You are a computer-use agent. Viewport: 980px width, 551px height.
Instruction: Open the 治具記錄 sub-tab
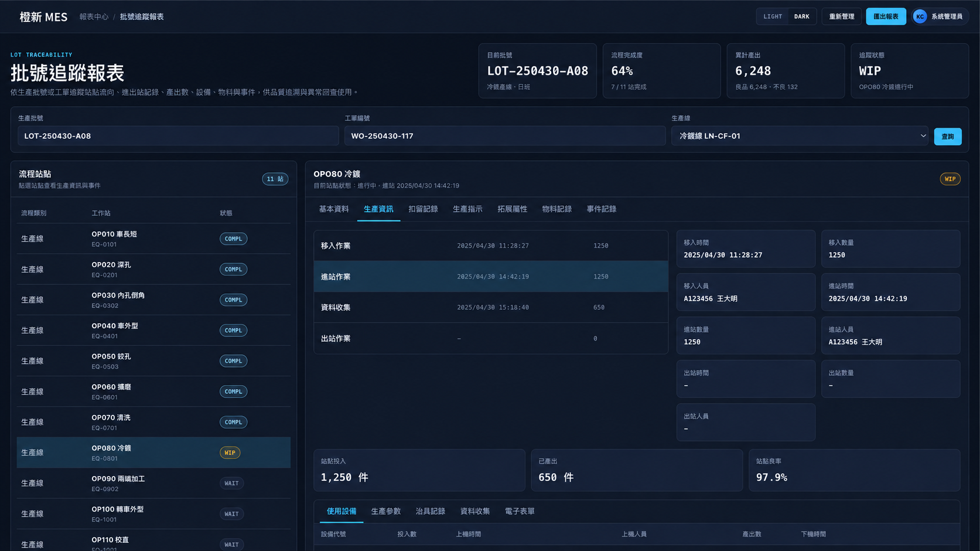click(431, 512)
